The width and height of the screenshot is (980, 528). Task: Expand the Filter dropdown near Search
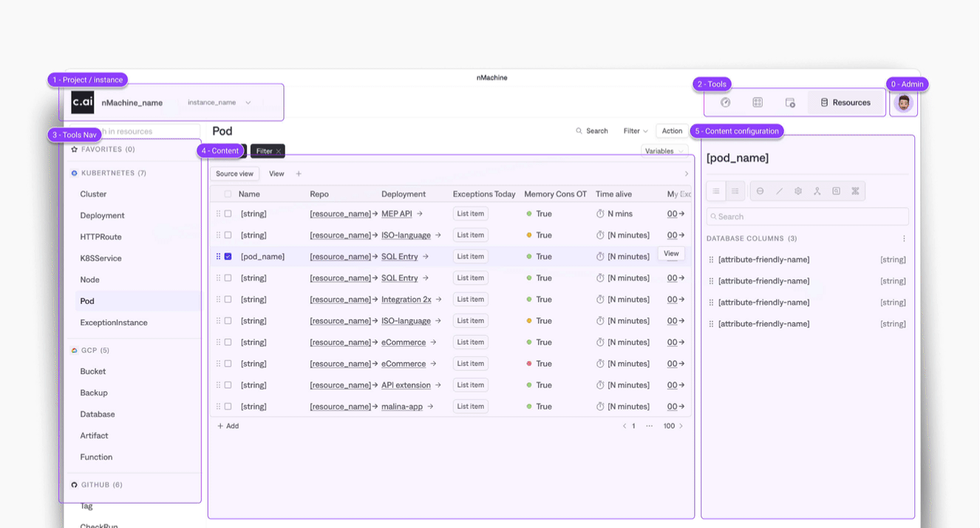pyautogui.click(x=636, y=131)
